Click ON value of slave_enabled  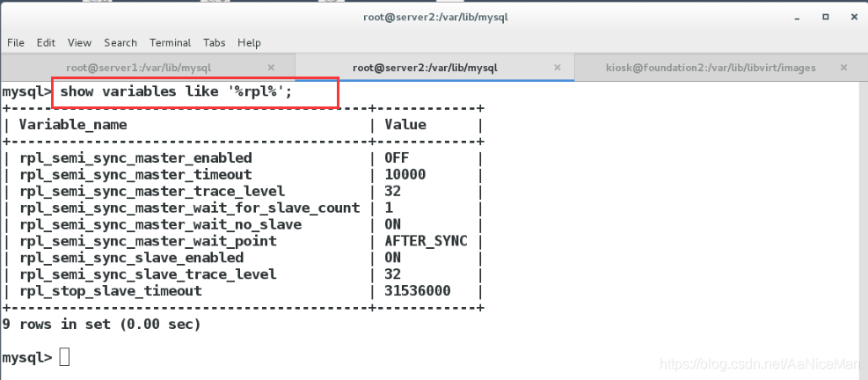tap(392, 258)
